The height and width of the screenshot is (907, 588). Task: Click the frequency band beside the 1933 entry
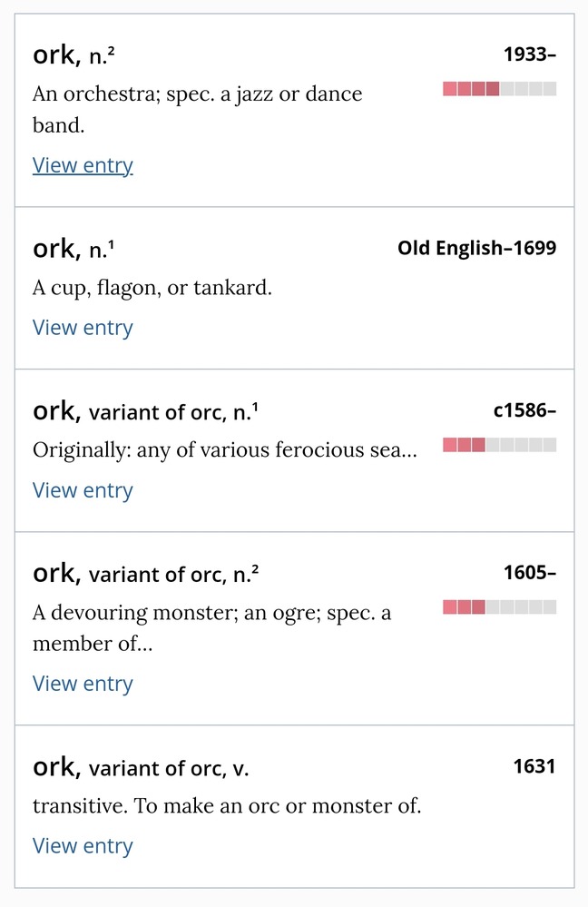tap(499, 89)
